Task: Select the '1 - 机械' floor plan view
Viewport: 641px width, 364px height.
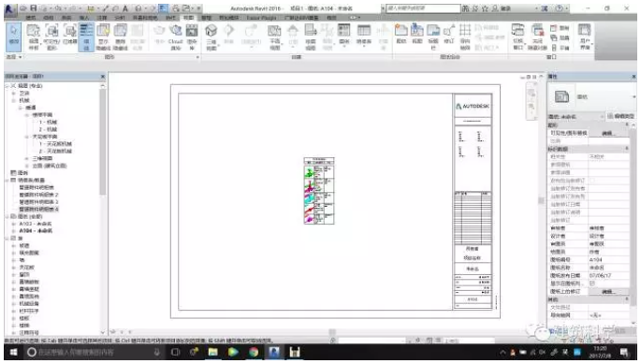Action: click(x=48, y=123)
